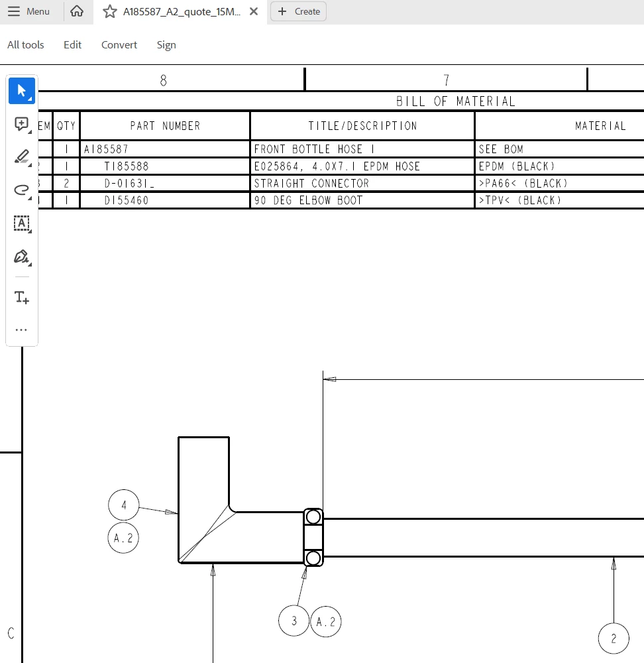
Task: Close the A185587_A2_quote tab
Action: click(254, 11)
